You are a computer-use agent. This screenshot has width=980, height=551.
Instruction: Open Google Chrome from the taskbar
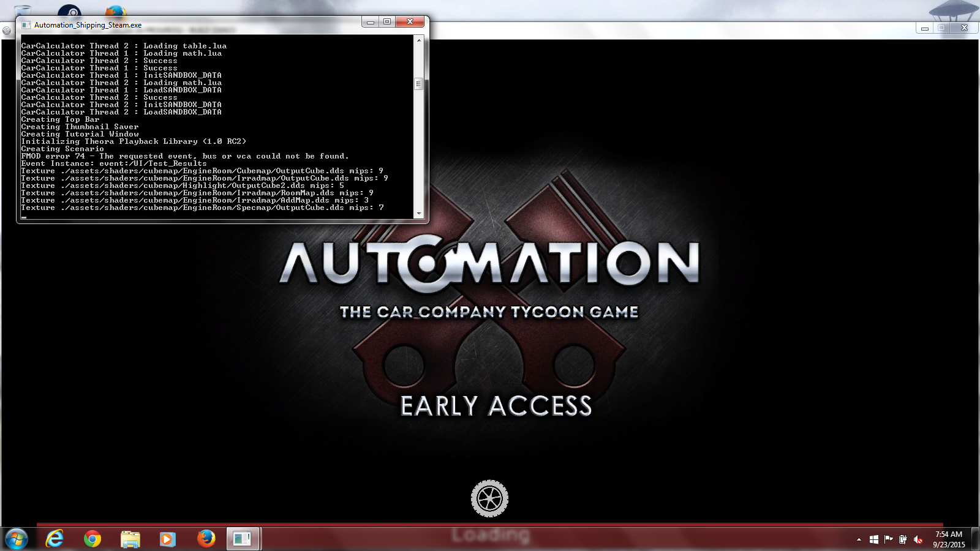92,539
